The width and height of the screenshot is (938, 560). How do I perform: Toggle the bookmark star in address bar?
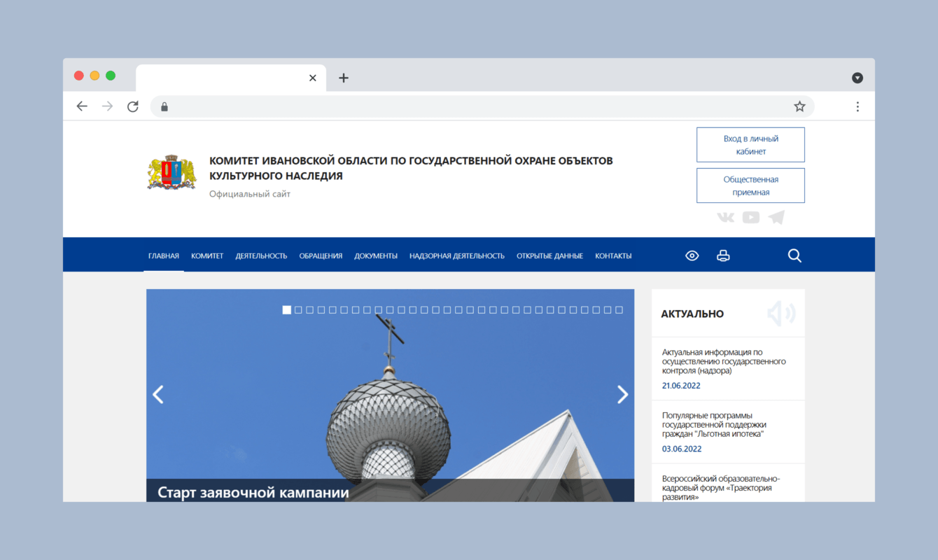pos(799,106)
